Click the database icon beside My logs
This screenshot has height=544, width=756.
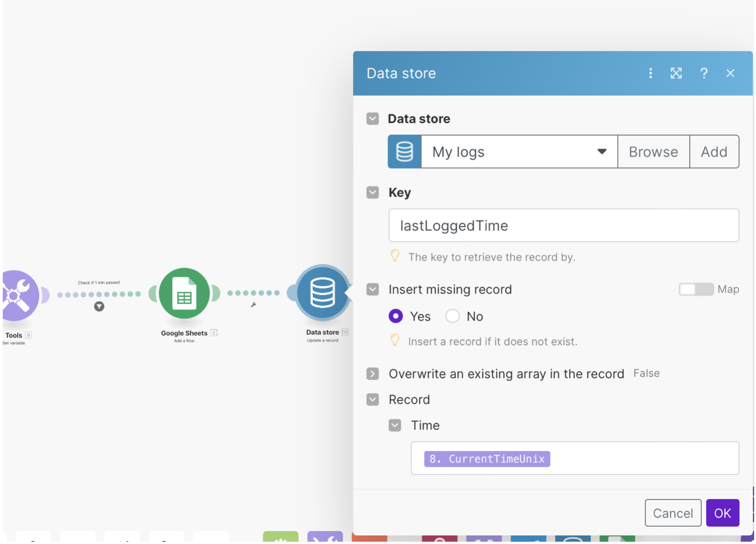[405, 152]
